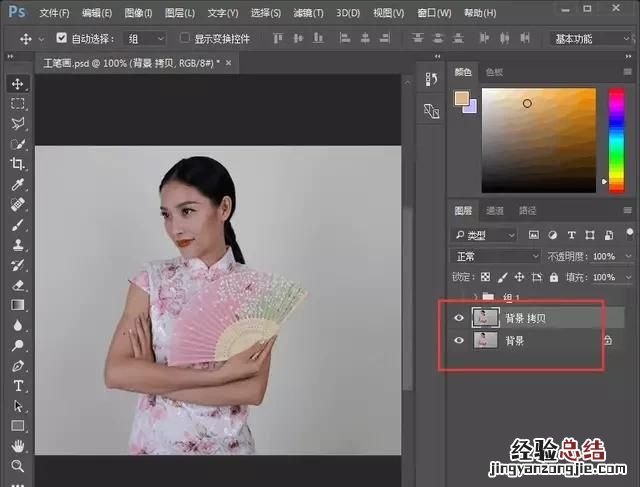Enable the 显示变换控件 checkbox
The image size is (640, 487).
pos(185,38)
